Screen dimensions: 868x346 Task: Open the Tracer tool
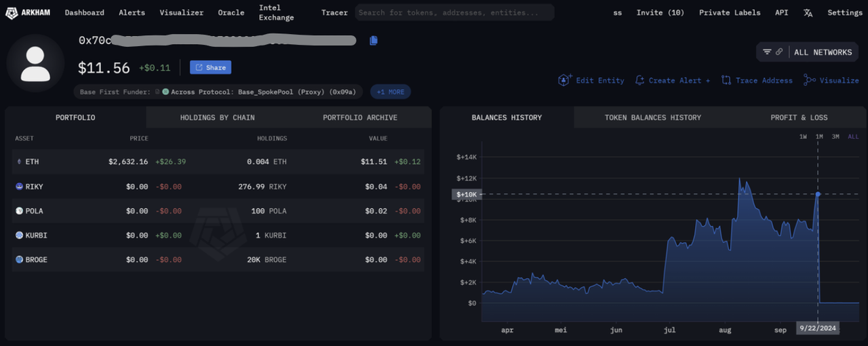(334, 13)
